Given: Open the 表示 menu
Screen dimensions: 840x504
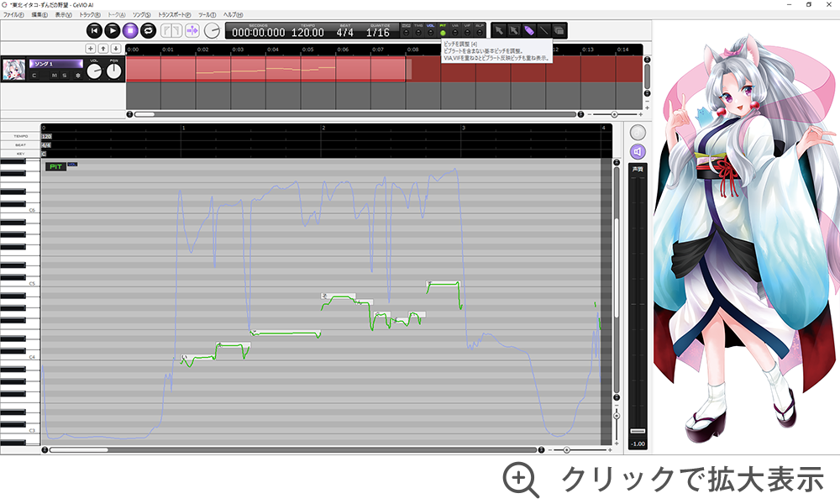Looking at the screenshot, I should (x=63, y=15).
